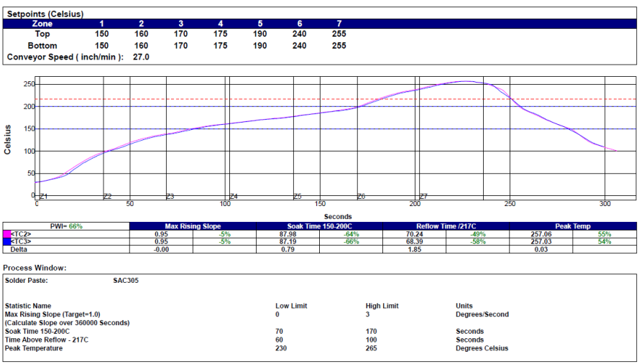The height and width of the screenshot is (364, 639).
Task: Select the Bottom row zone 2 value 160
Action: coord(141,46)
